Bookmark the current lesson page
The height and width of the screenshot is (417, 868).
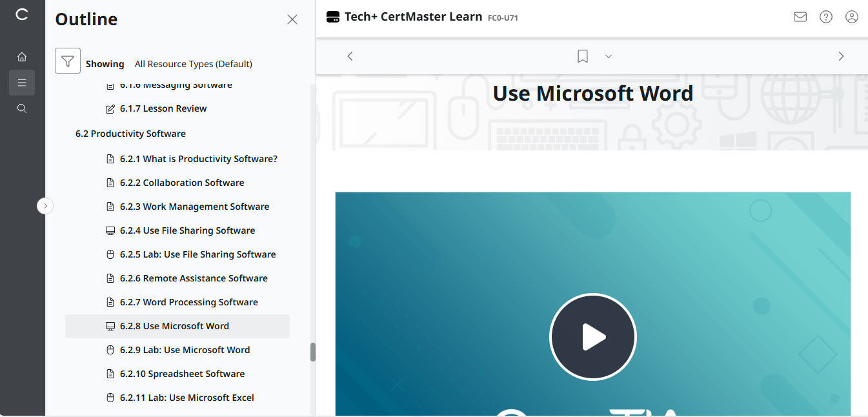(x=582, y=56)
